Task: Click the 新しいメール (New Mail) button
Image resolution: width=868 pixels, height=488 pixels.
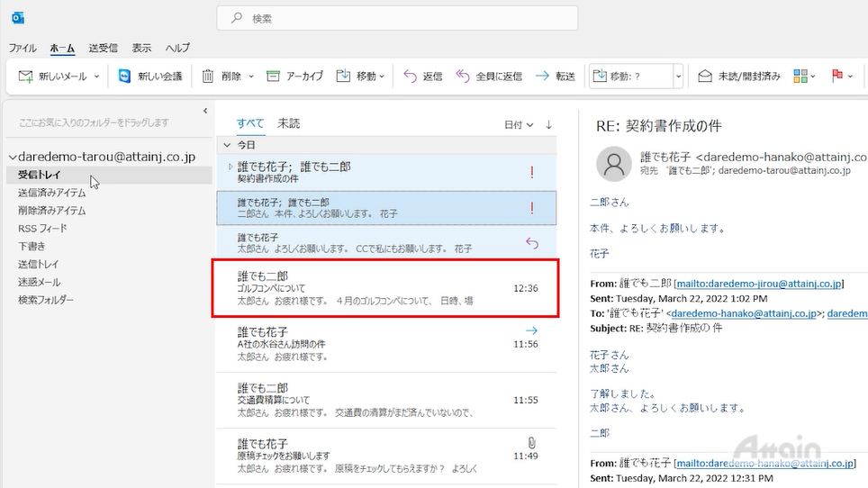Action: point(58,77)
